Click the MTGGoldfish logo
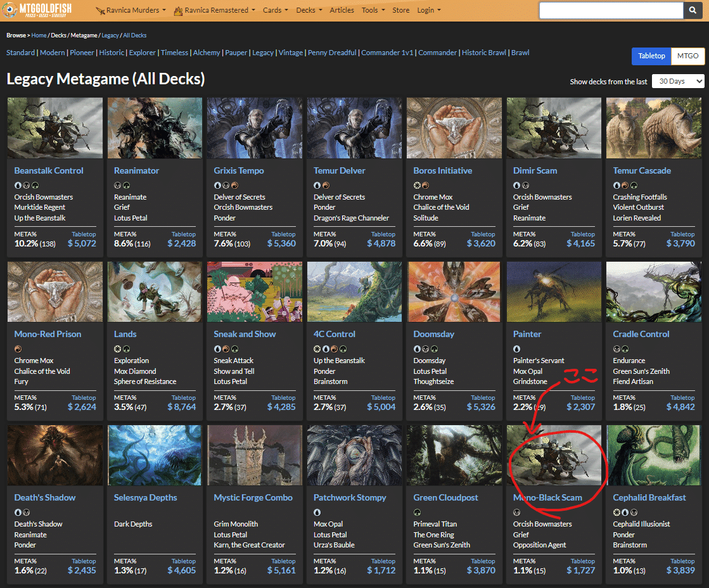 (37, 10)
